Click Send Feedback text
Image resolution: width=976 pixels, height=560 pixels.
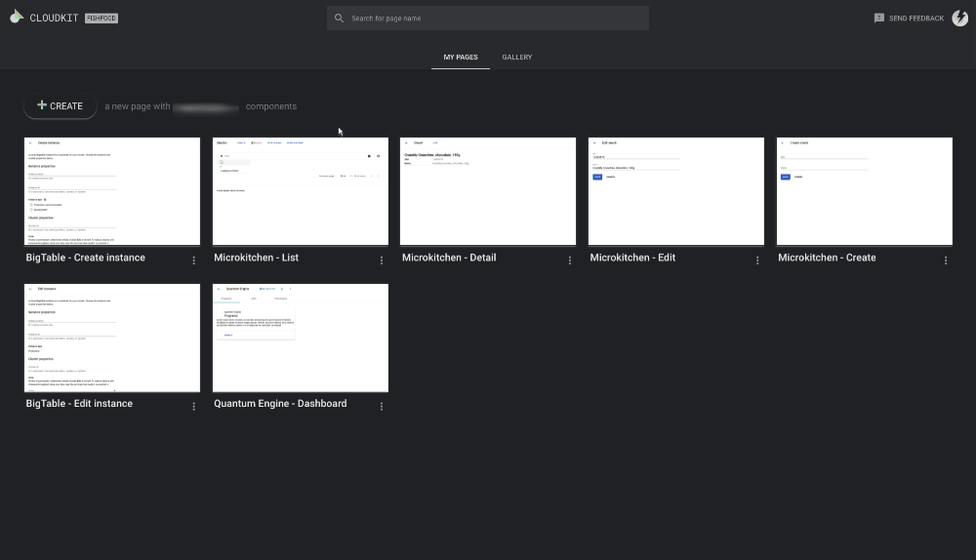click(916, 19)
